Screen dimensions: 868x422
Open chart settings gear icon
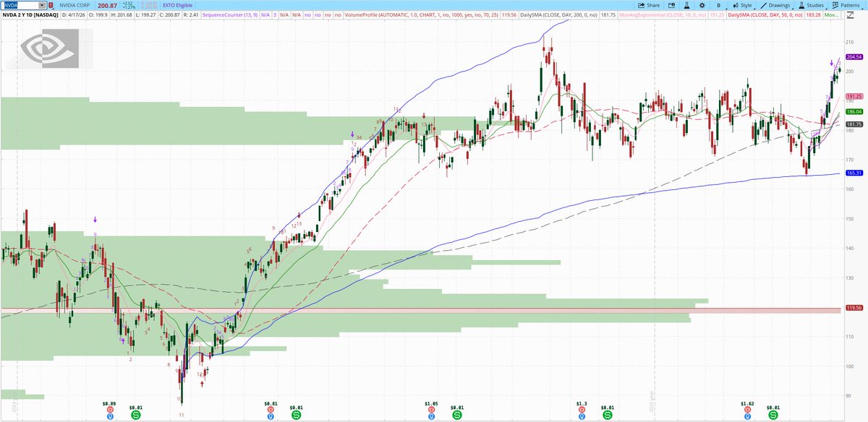coord(702,5)
